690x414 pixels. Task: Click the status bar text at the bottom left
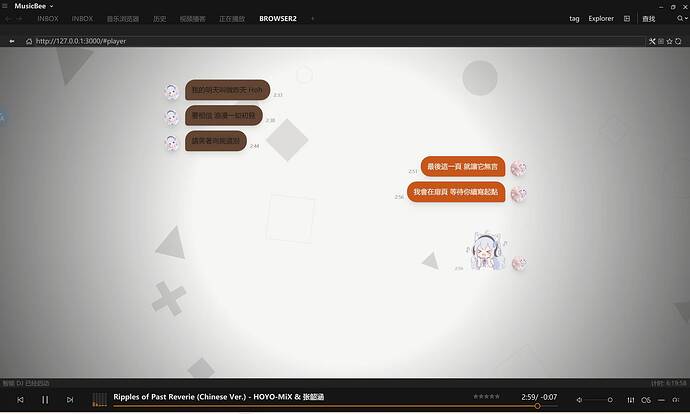pos(26,383)
